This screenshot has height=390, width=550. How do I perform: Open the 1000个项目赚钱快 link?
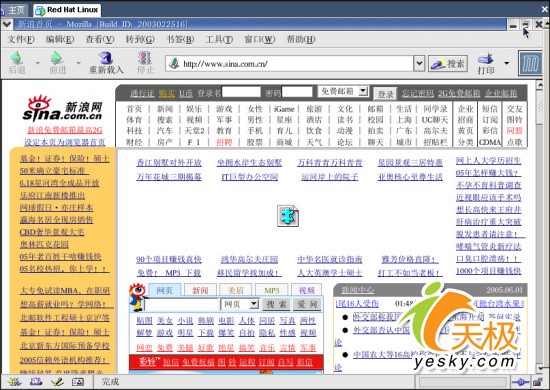[488, 271]
